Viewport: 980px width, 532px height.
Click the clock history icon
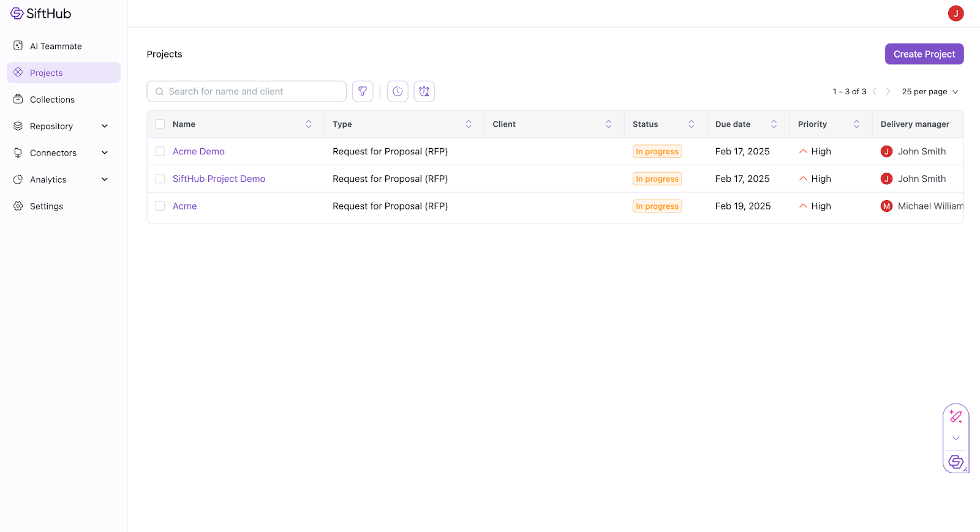[398, 91]
